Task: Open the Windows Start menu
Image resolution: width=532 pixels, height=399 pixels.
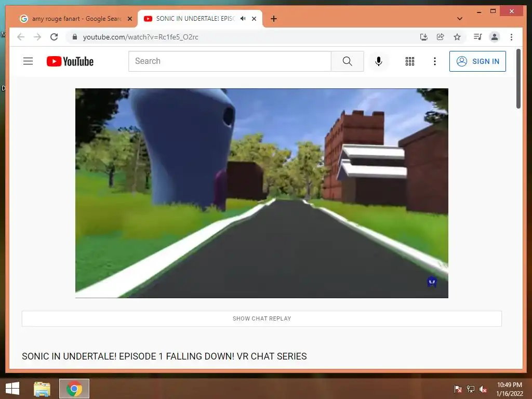Action: [12, 389]
